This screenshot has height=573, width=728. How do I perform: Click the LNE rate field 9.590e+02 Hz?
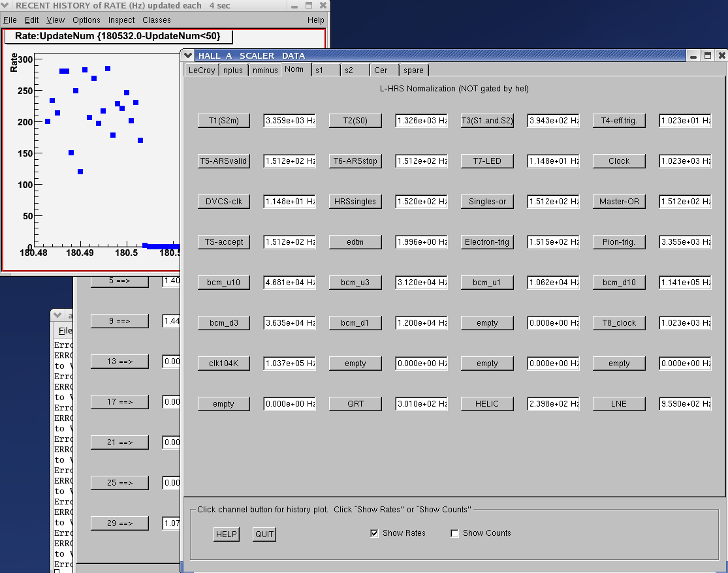686,404
